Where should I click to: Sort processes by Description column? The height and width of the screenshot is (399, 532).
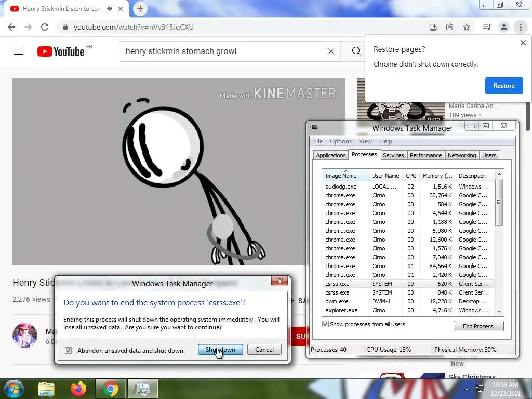point(475,176)
